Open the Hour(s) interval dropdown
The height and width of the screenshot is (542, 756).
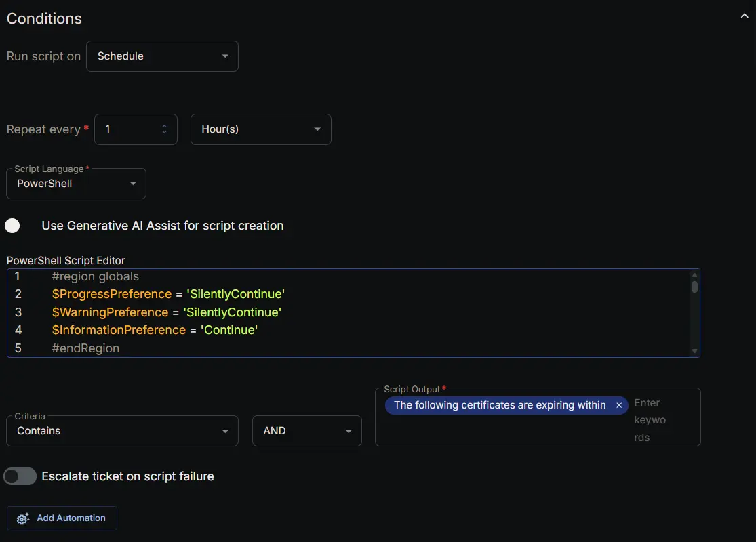coord(261,129)
